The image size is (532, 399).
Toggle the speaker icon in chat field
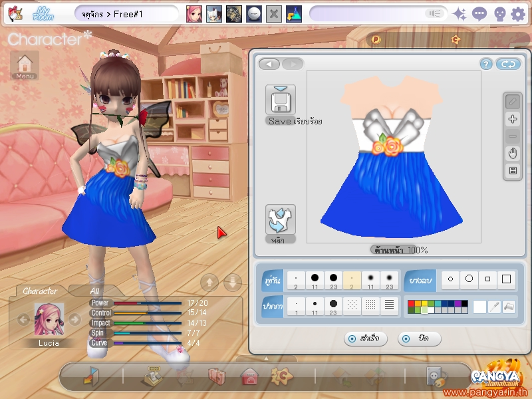pos(435,13)
